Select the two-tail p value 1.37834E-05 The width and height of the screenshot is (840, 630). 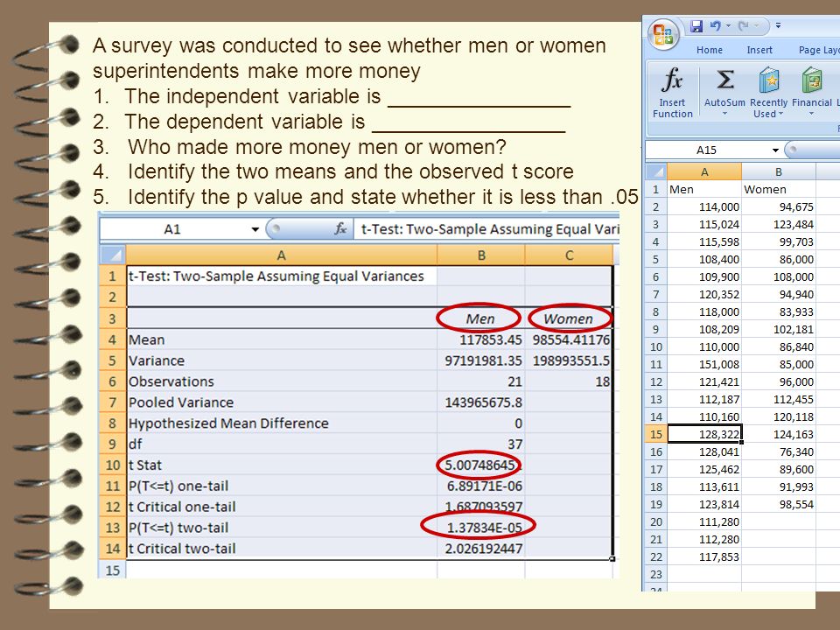coord(480,528)
